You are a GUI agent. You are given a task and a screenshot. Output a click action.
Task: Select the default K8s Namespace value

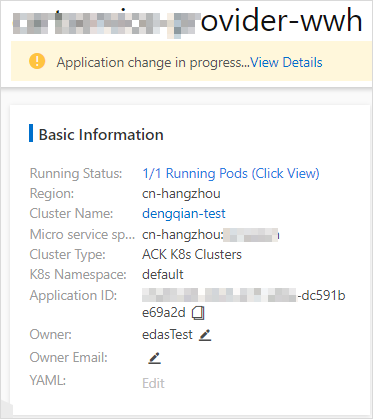coord(163,275)
